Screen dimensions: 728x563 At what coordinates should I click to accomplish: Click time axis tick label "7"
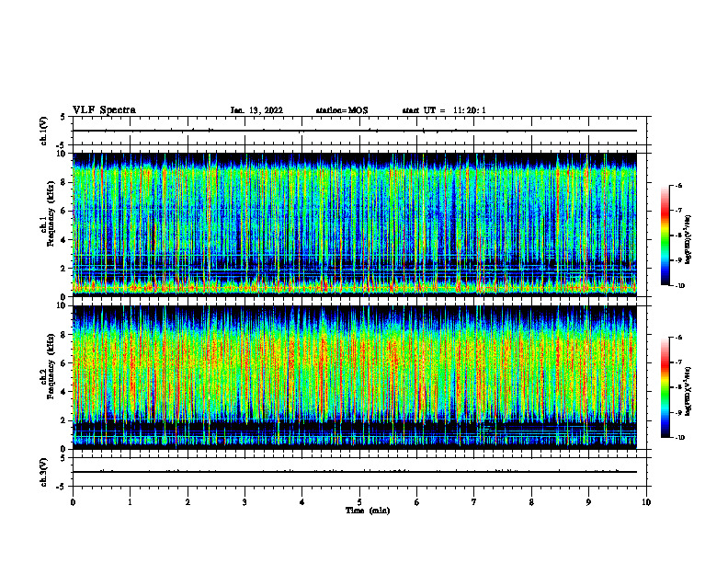click(x=474, y=502)
